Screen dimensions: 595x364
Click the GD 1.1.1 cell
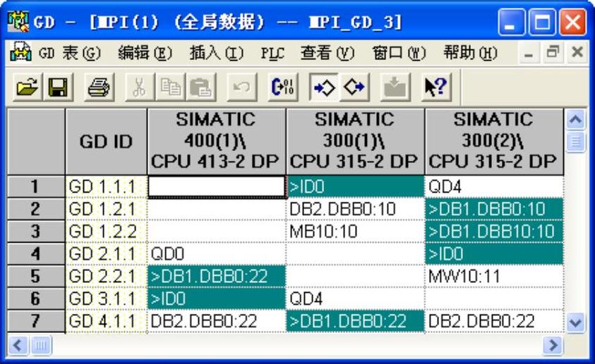pyautogui.click(x=106, y=186)
